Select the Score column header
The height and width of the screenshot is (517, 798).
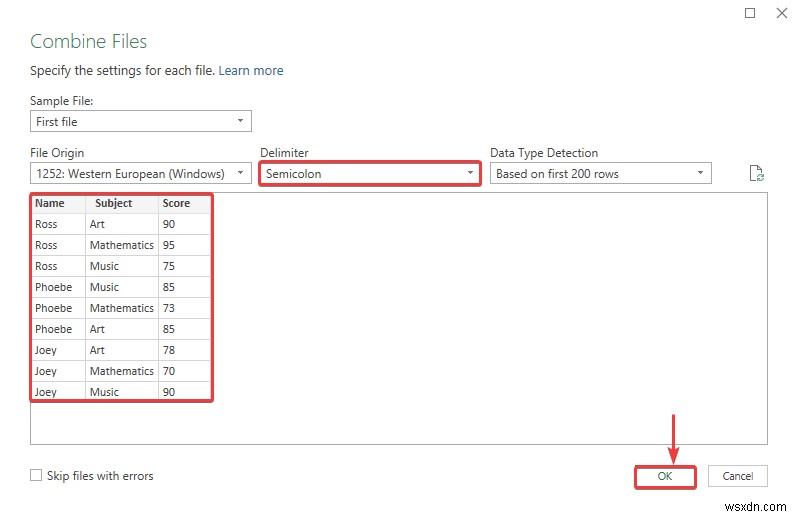pos(184,203)
